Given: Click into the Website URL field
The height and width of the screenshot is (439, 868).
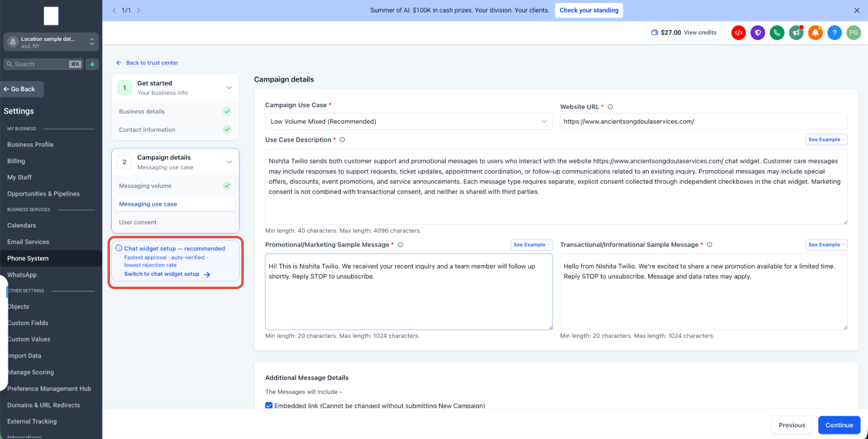Looking at the screenshot, I should click(x=704, y=121).
